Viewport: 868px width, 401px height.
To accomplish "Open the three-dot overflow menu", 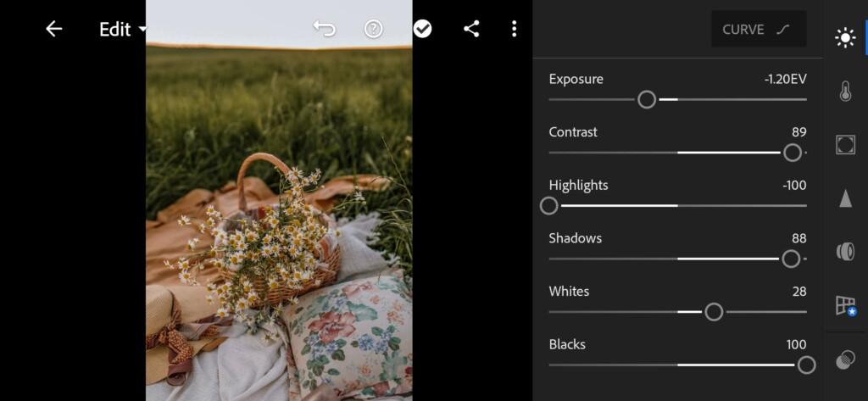I will coord(515,29).
